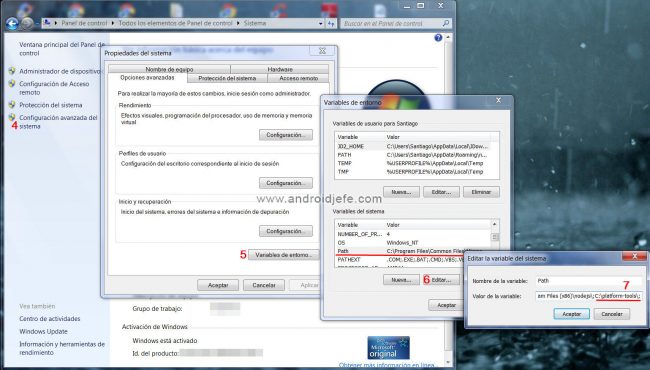Click Aceptar in Propiedades del sistema

(218, 285)
